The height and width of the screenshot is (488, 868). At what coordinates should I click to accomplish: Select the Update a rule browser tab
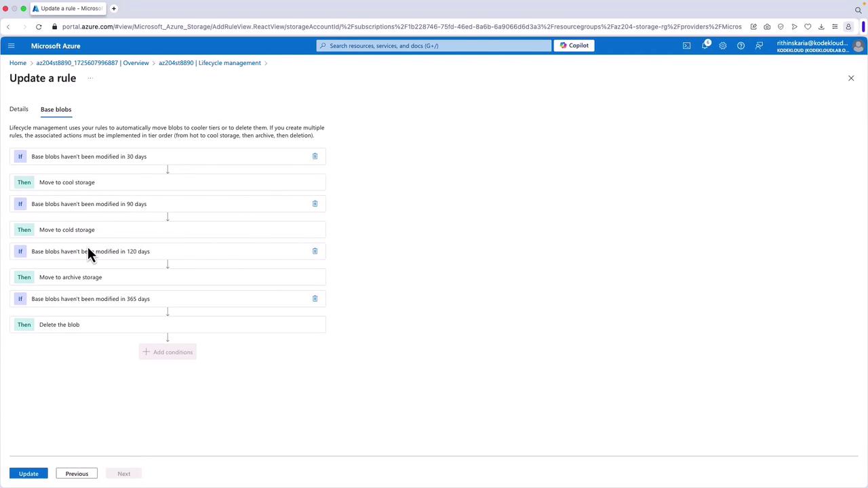pyautogui.click(x=68, y=8)
